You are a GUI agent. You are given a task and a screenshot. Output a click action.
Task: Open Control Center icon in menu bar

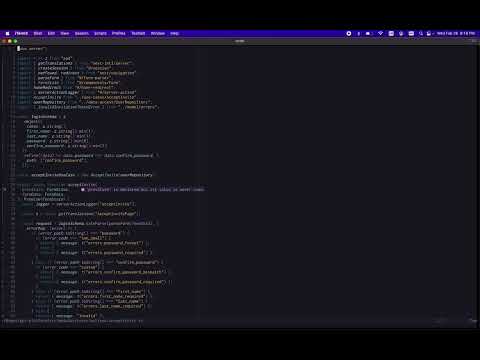click(x=429, y=33)
